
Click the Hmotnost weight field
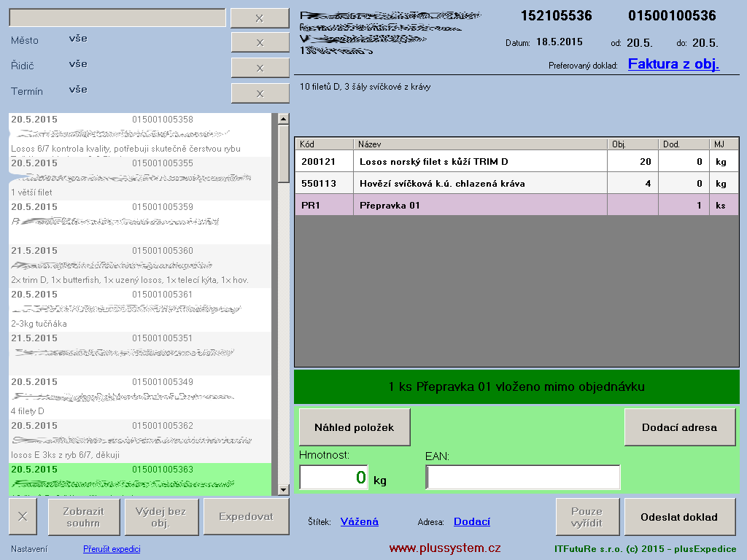(x=333, y=477)
